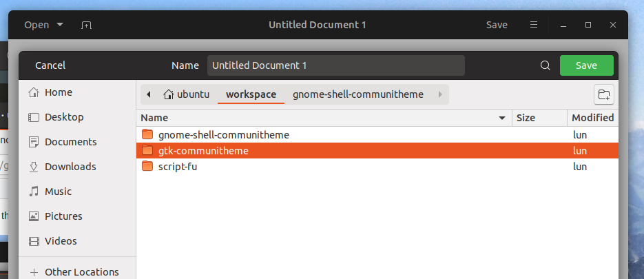
Task: Cancel the save dialog
Action: click(50, 65)
